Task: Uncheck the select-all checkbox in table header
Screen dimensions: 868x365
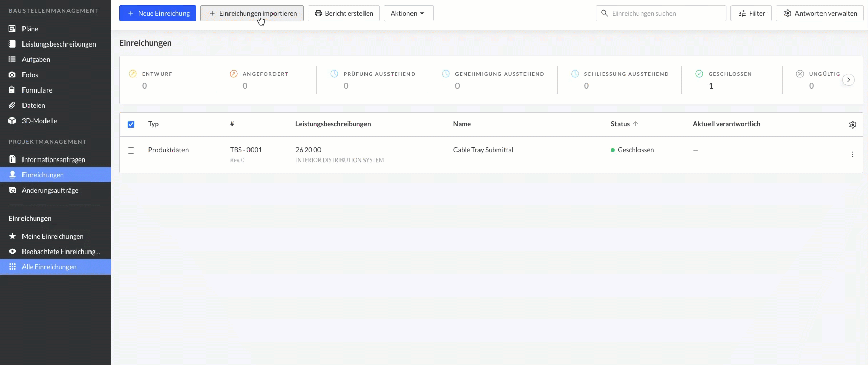Action: (x=131, y=124)
